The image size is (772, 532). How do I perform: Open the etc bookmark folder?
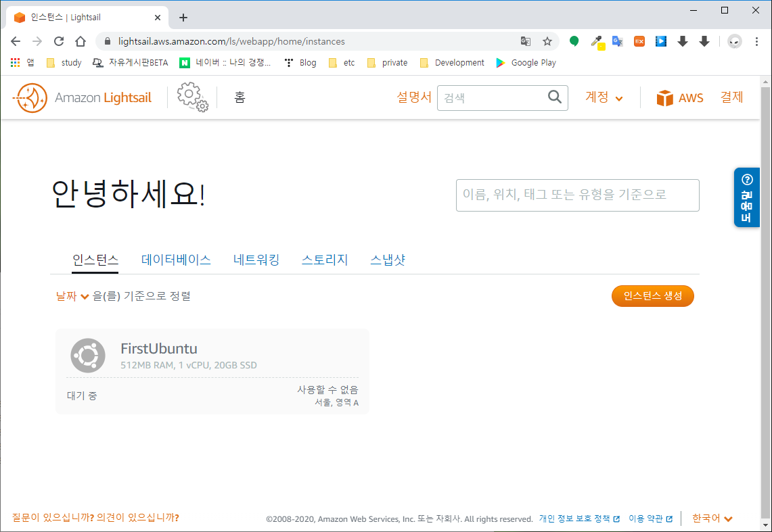(x=342, y=62)
